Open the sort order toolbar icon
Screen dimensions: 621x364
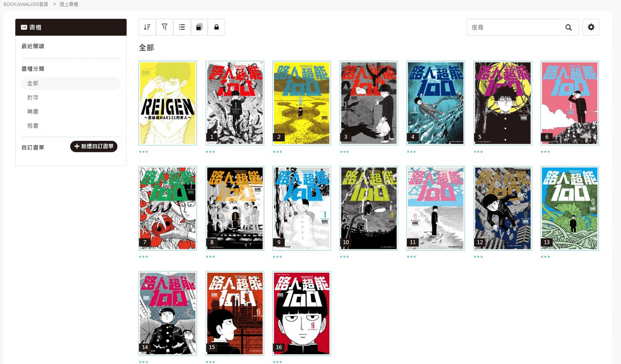(147, 27)
